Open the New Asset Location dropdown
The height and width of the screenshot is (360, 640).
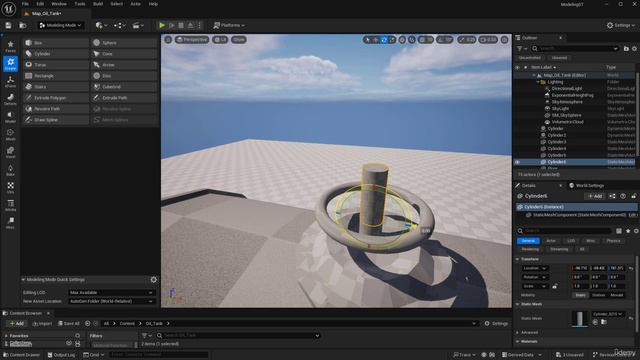pos(111,301)
